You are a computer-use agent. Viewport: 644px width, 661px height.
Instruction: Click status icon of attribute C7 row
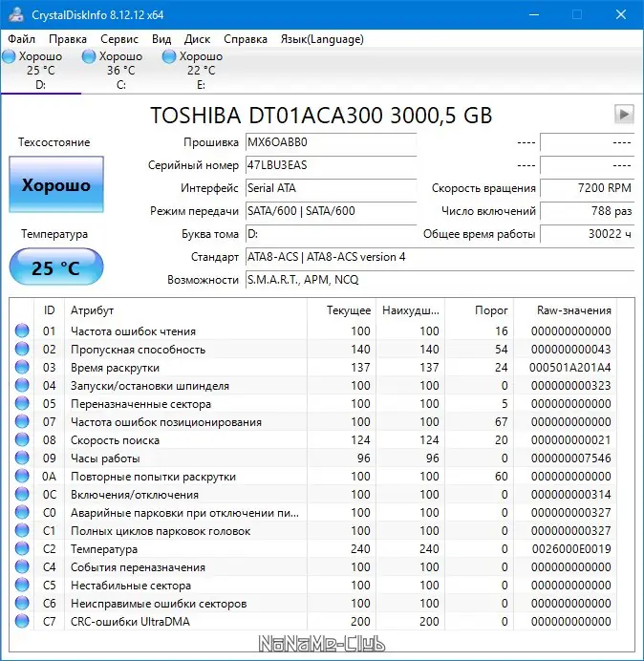click(x=22, y=621)
